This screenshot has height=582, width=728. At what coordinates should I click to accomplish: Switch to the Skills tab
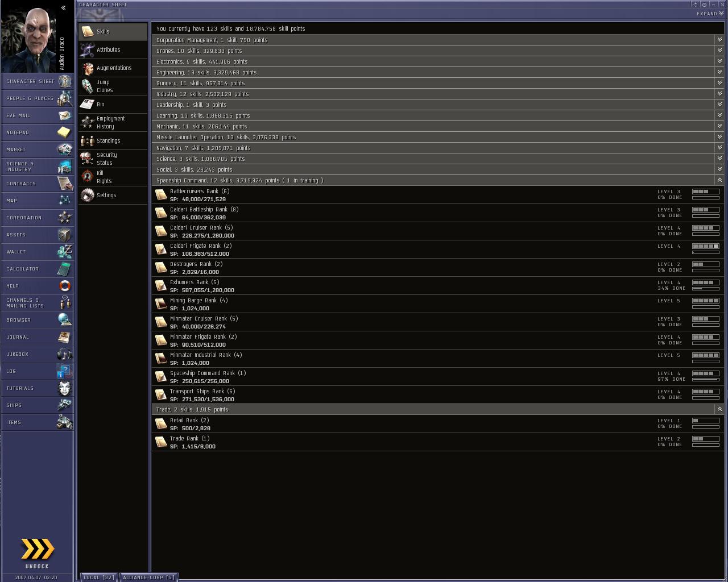tap(113, 31)
